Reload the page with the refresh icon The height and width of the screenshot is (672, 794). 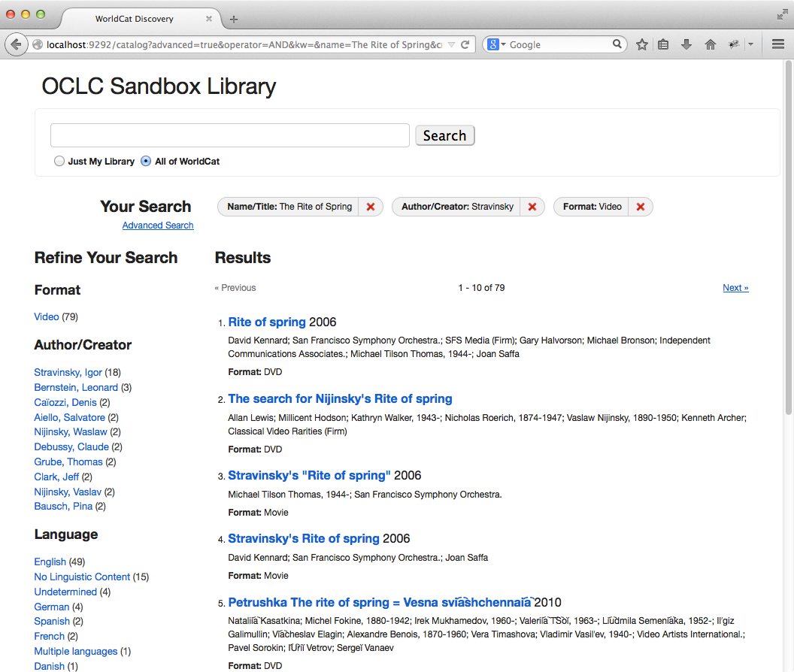(x=465, y=44)
